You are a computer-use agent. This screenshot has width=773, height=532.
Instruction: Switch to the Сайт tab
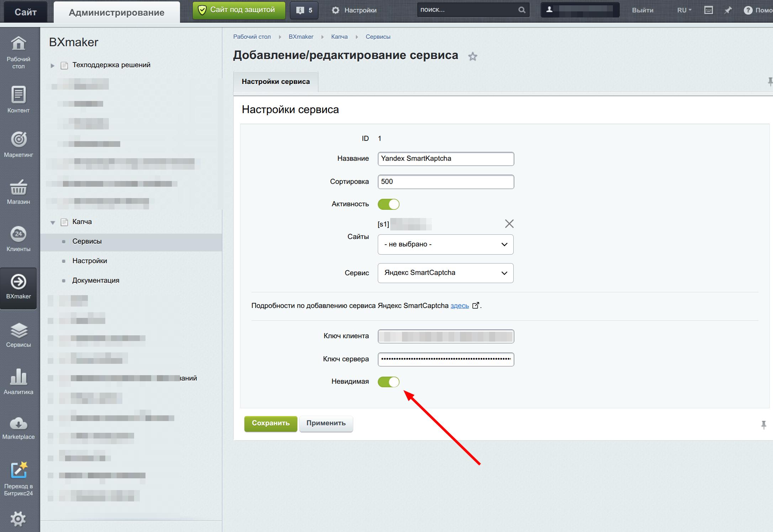coord(25,12)
